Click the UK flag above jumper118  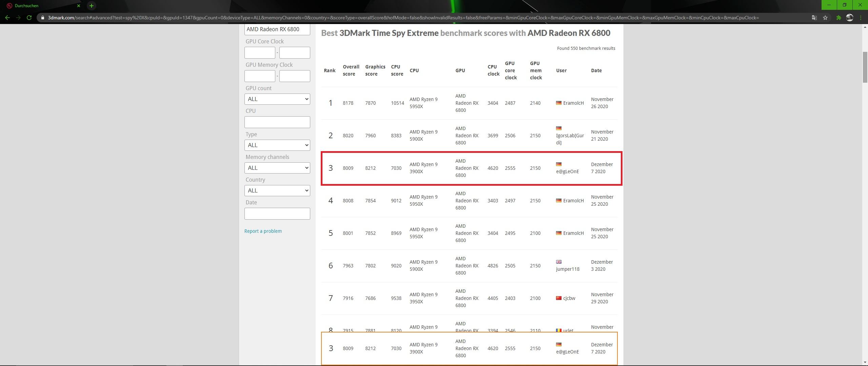coord(559,262)
